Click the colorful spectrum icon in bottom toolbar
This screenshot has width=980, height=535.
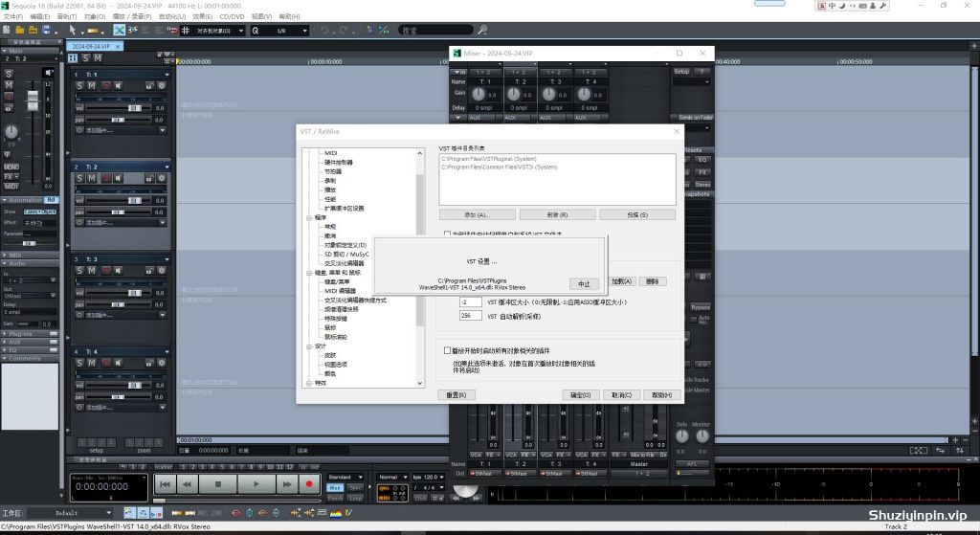(x=336, y=513)
